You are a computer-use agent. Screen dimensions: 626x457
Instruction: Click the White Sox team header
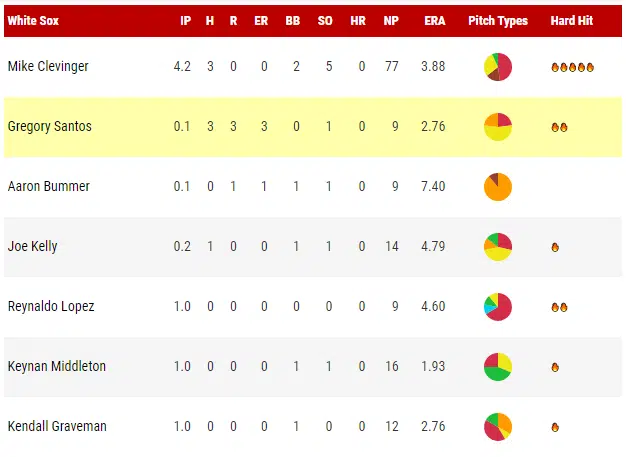[33, 21]
